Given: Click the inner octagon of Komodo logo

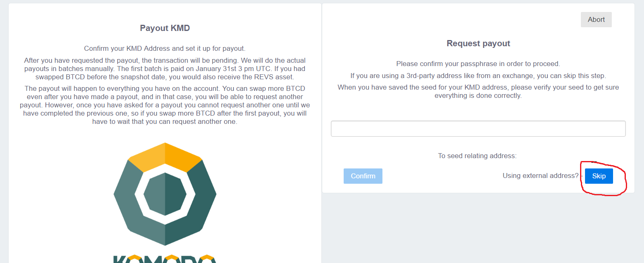Looking at the screenshot, I should coord(165,194).
